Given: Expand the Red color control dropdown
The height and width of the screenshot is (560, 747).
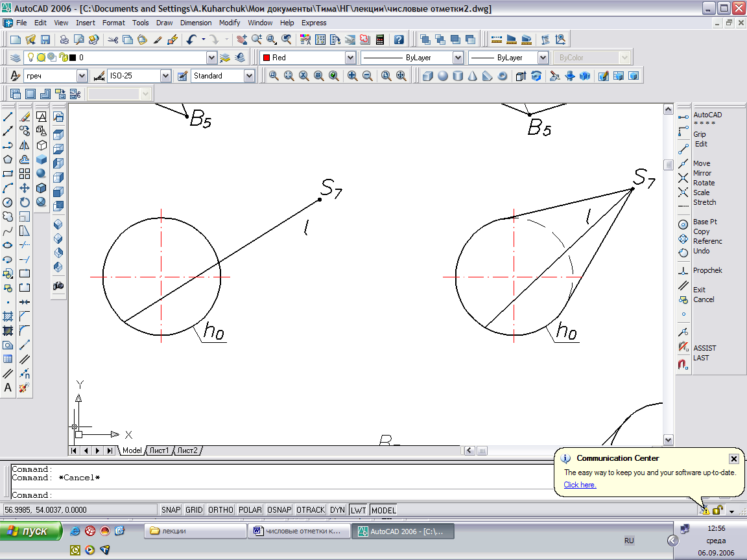Looking at the screenshot, I should [x=350, y=58].
